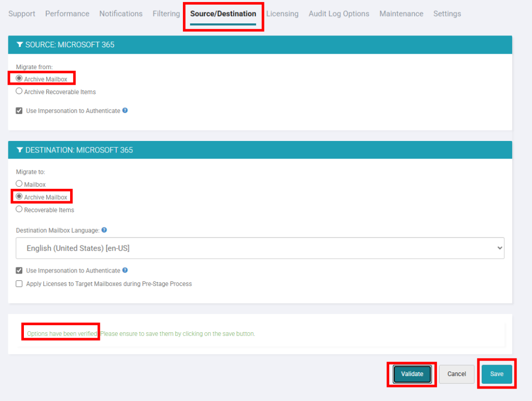Image resolution: width=532 pixels, height=401 pixels.
Task: Open the Destination Mailbox Language dropdown
Action: point(260,248)
